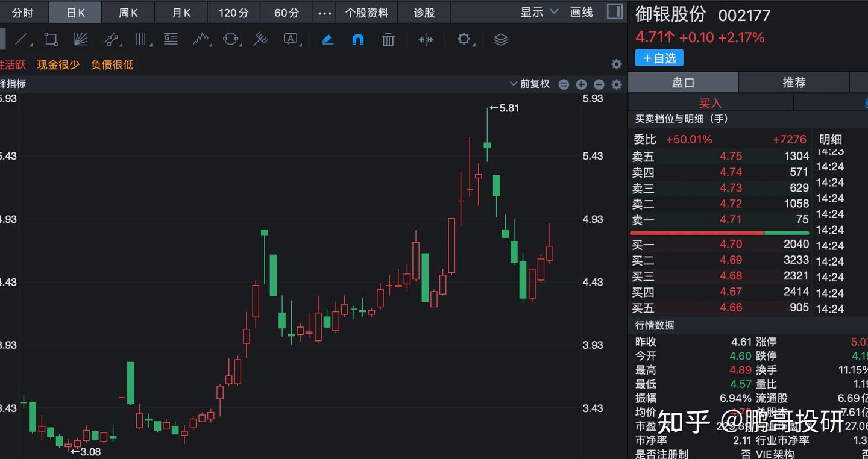Open the text annotation tool
The width and height of the screenshot is (868, 459).
[290, 39]
